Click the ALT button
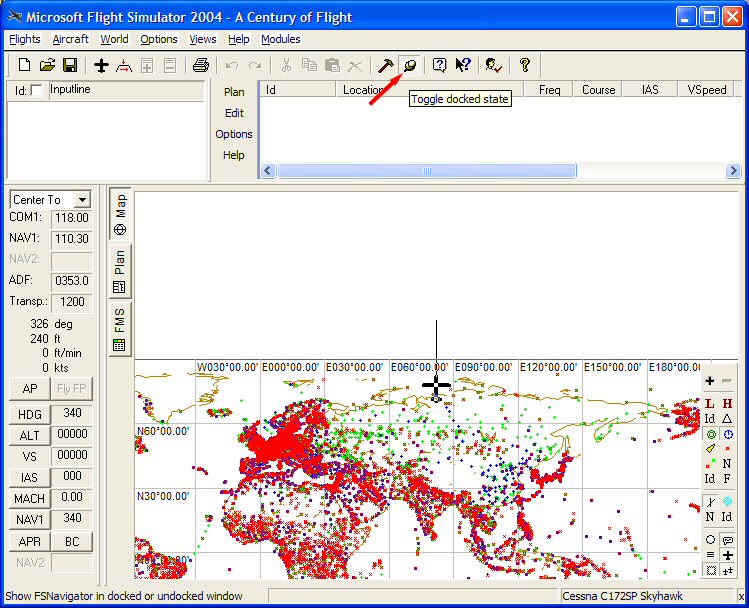Image resolution: width=749 pixels, height=608 pixels. pos(30,436)
